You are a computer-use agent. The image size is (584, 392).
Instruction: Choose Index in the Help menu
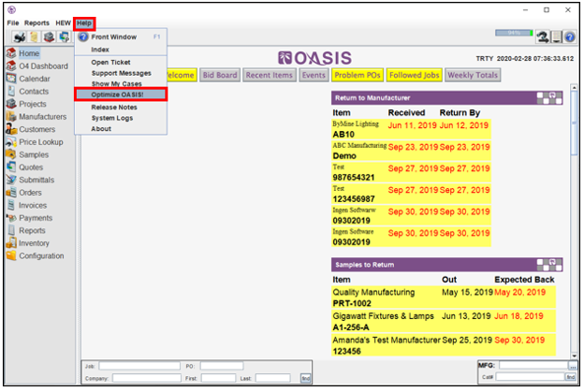pos(121,50)
